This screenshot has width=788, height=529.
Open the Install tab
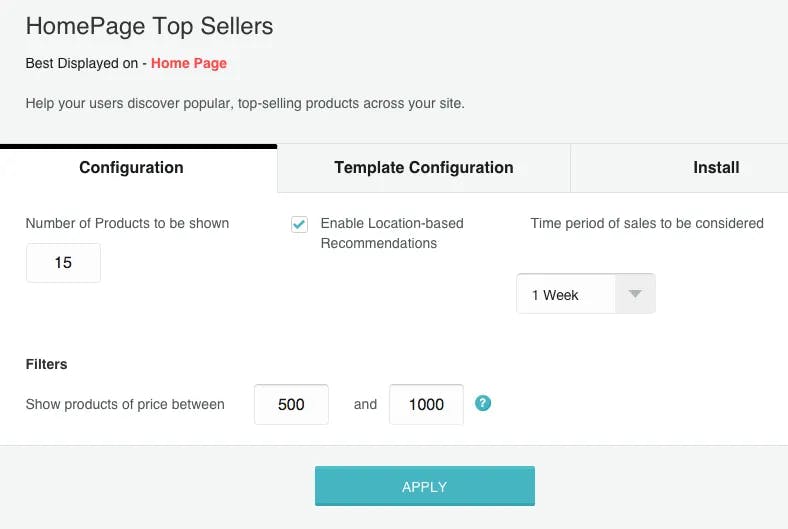(x=716, y=167)
